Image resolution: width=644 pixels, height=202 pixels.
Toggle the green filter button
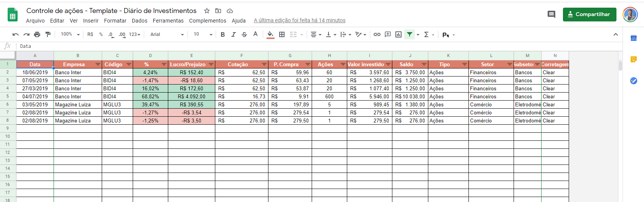(410, 34)
